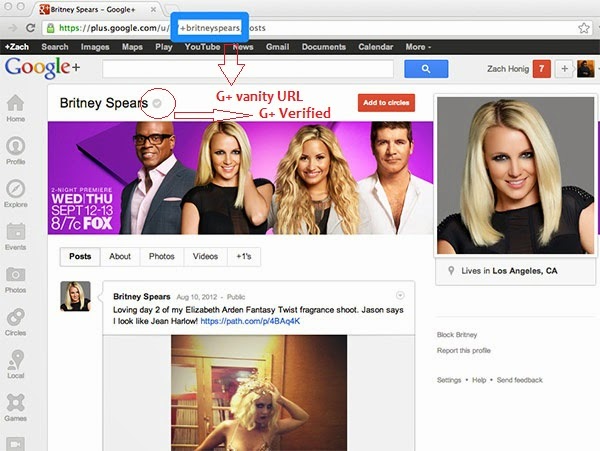600x451 pixels.
Task: Open the +1's tab
Action: tap(244, 257)
